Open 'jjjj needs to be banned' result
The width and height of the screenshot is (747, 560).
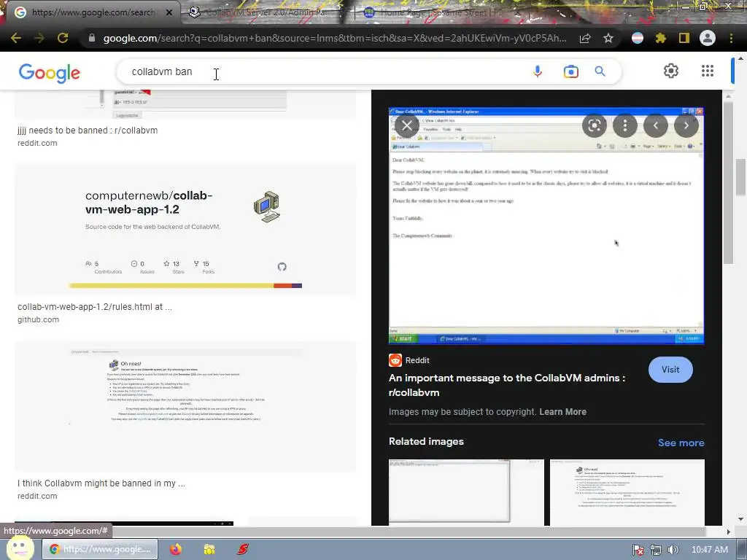[88, 130]
